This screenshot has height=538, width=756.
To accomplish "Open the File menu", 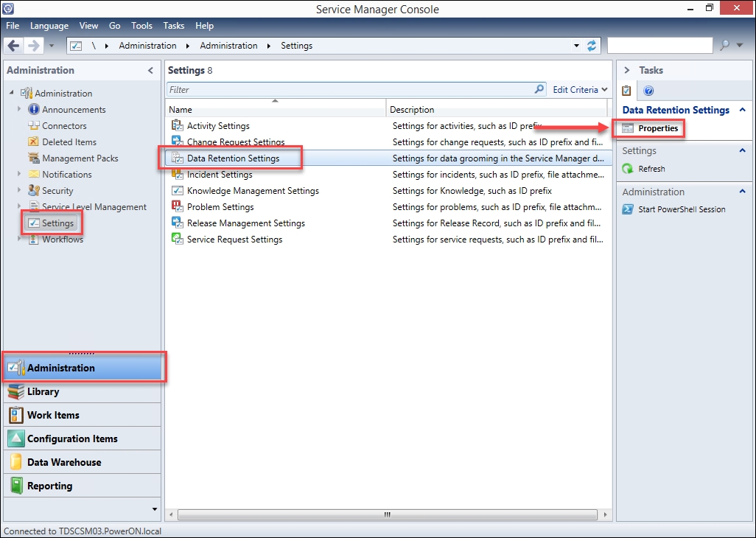I will pyautogui.click(x=13, y=26).
